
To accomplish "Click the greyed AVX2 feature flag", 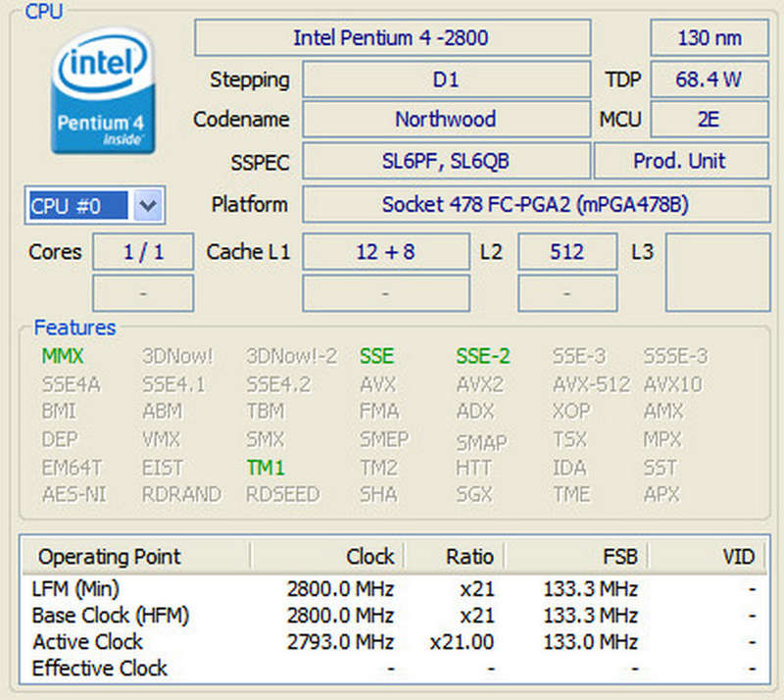I will coord(480,384).
